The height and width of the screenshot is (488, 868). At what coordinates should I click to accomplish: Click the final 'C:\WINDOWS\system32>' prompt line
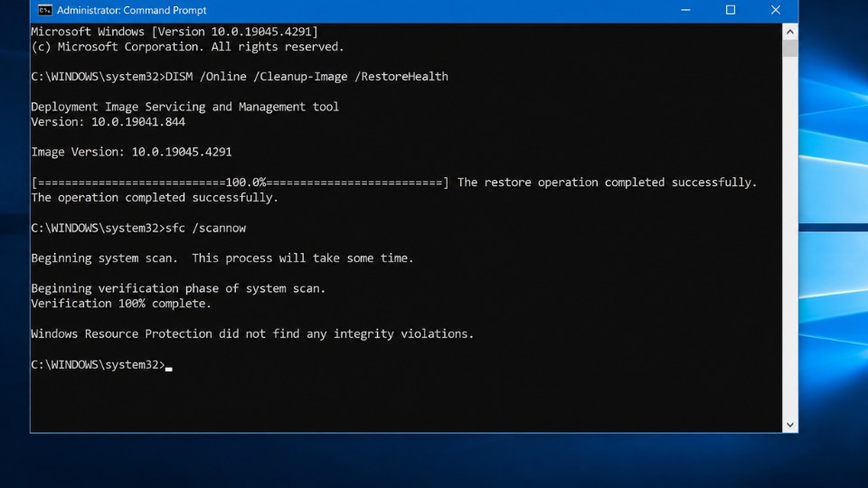click(x=101, y=364)
